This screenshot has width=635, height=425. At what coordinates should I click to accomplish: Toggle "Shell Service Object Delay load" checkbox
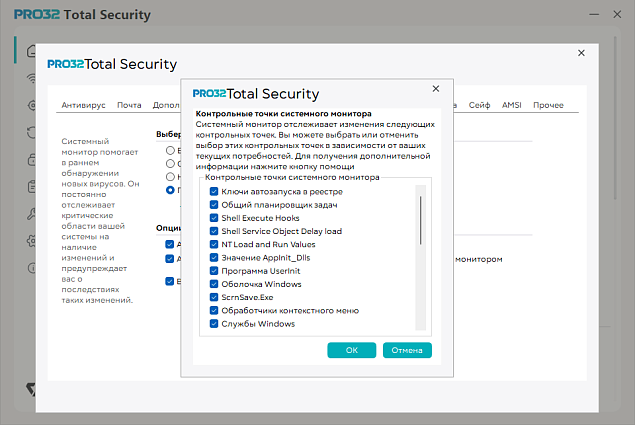pos(214,231)
